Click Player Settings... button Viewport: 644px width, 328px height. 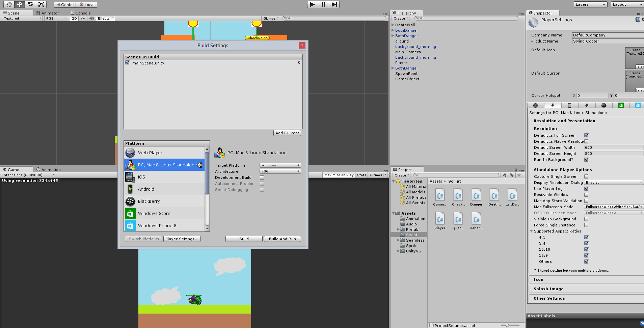[182, 239]
